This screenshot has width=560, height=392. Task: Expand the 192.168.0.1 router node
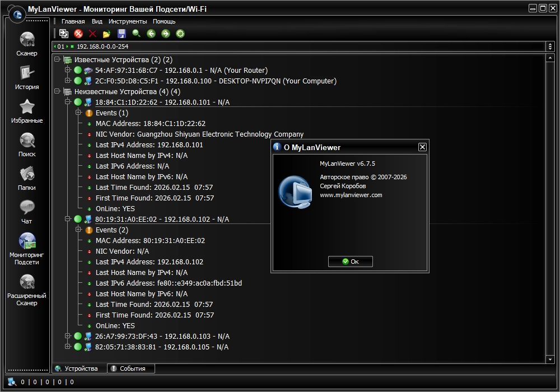pyautogui.click(x=68, y=70)
